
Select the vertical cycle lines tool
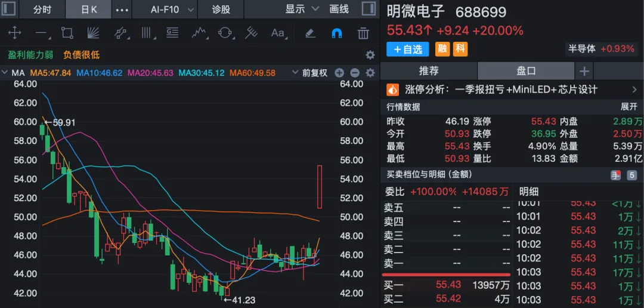tap(147, 33)
